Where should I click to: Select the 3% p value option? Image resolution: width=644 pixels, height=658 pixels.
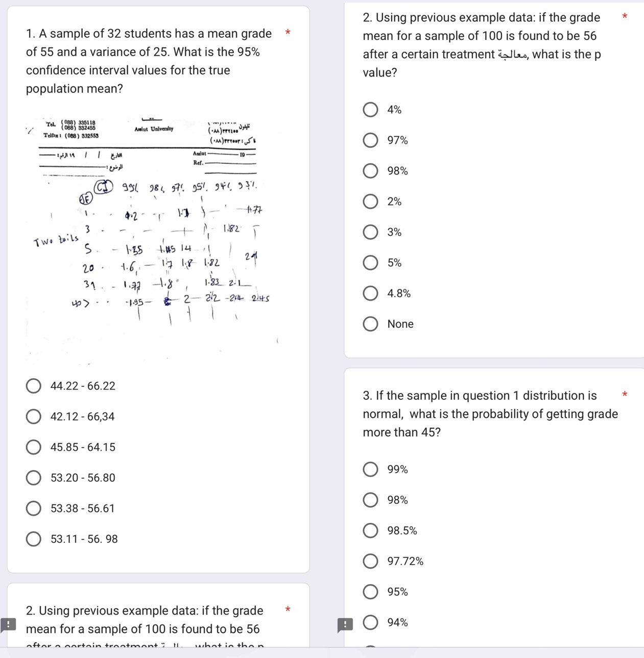pyautogui.click(x=370, y=232)
